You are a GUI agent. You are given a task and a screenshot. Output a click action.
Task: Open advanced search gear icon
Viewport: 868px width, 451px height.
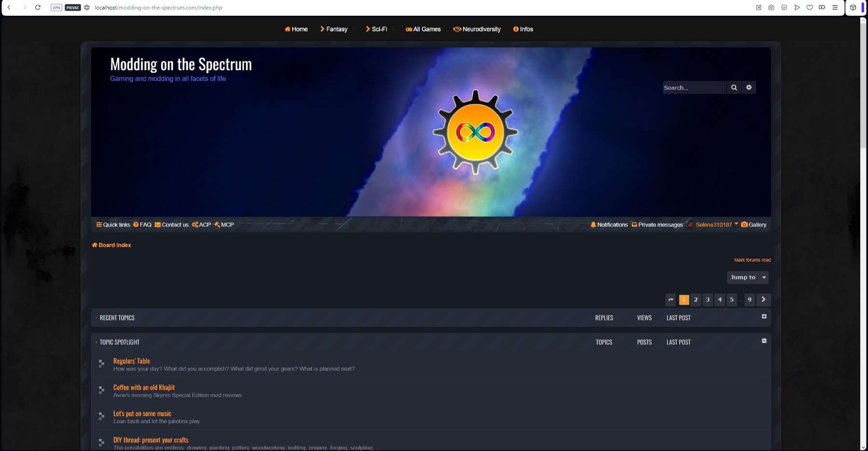click(x=748, y=88)
